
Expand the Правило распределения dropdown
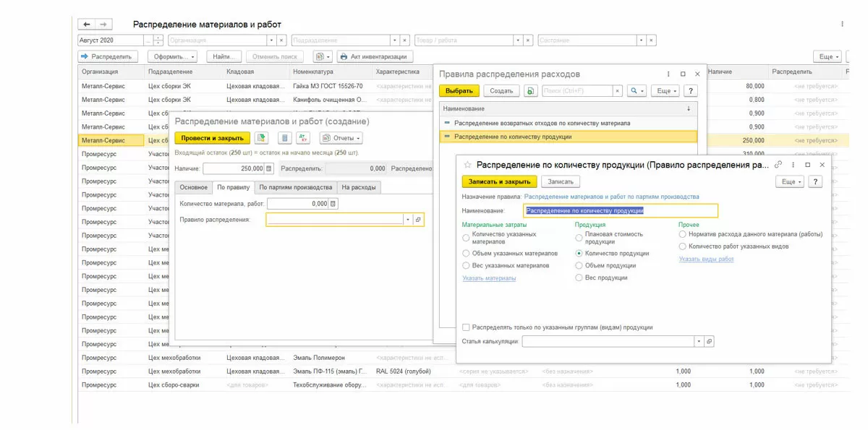point(407,220)
